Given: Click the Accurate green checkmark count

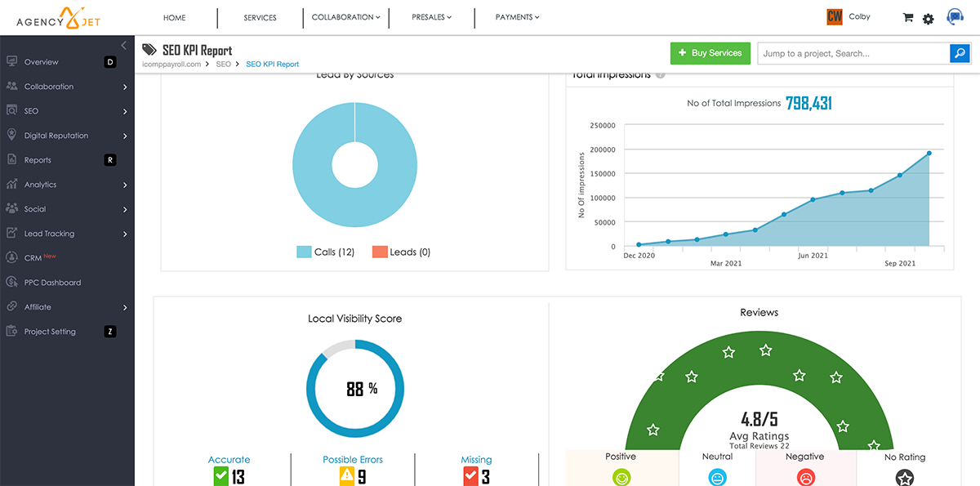Looking at the screenshot, I should (229, 476).
